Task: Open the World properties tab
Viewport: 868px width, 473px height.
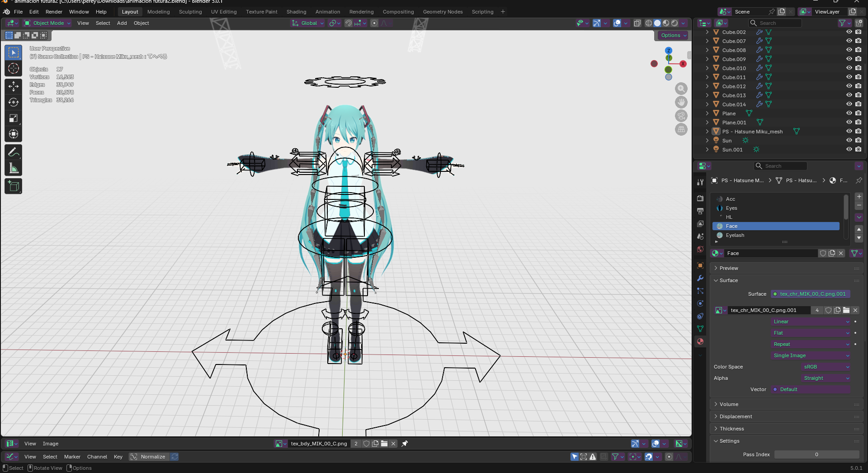Action: (700, 249)
